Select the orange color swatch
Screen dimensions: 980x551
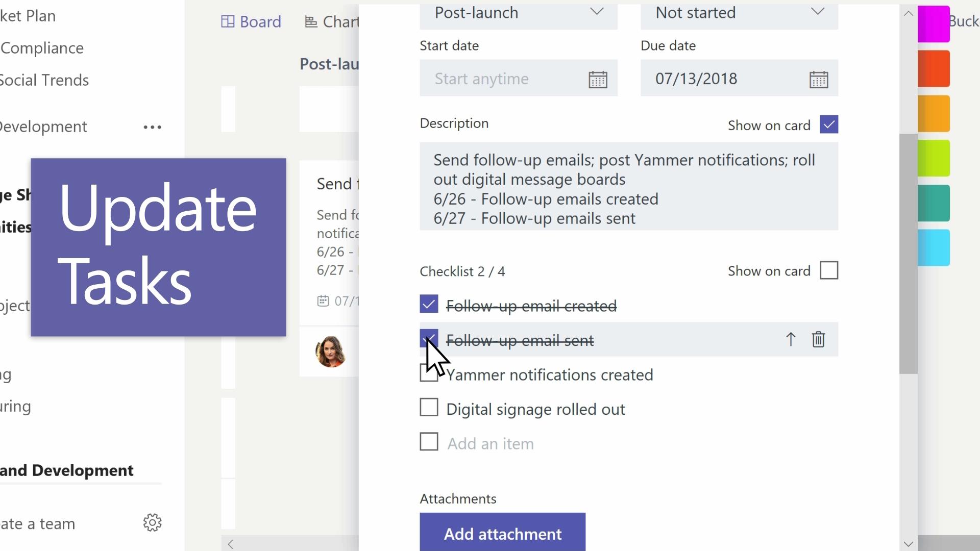point(935,113)
